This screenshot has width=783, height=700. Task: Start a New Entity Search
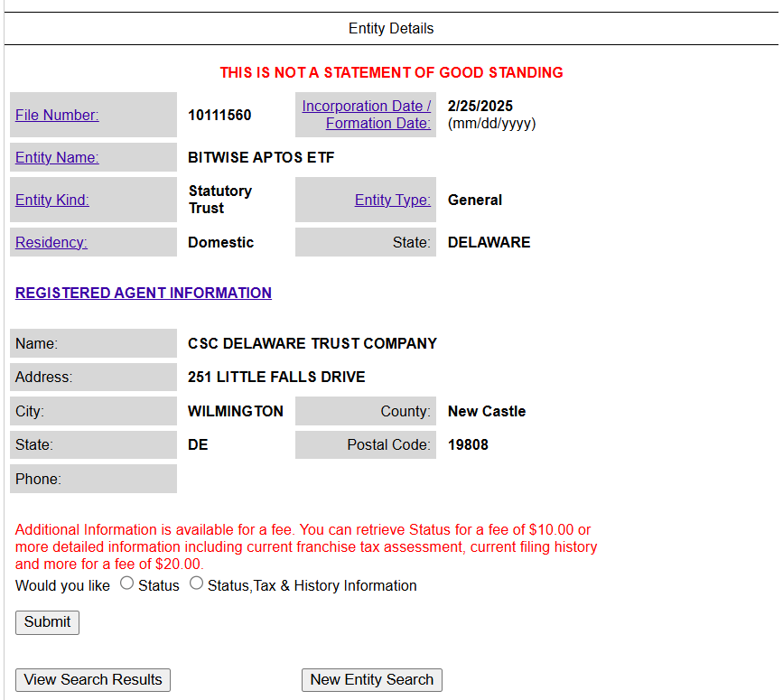pos(371,679)
